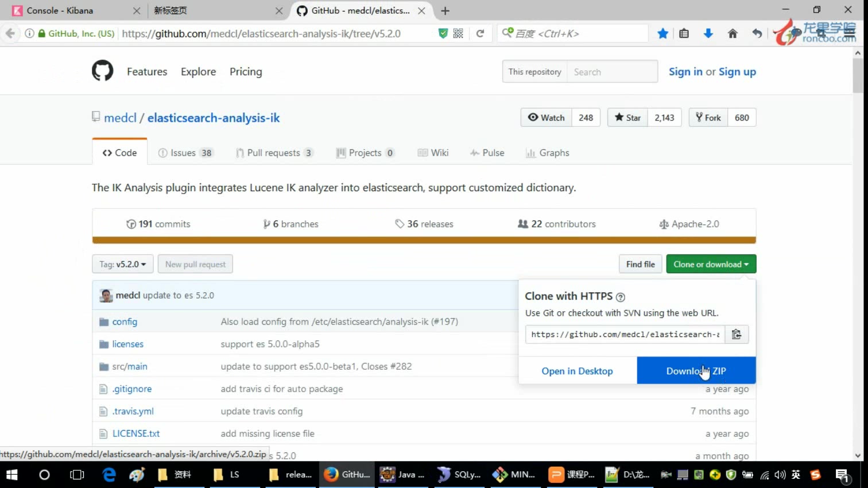Click the GitHub octocat logo
The height and width of the screenshot is (488, 868).
click(103, 71)
